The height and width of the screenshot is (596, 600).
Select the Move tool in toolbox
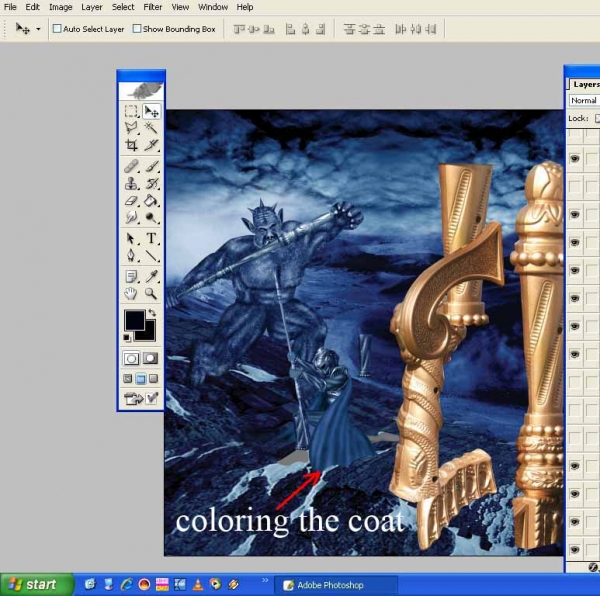151,111
